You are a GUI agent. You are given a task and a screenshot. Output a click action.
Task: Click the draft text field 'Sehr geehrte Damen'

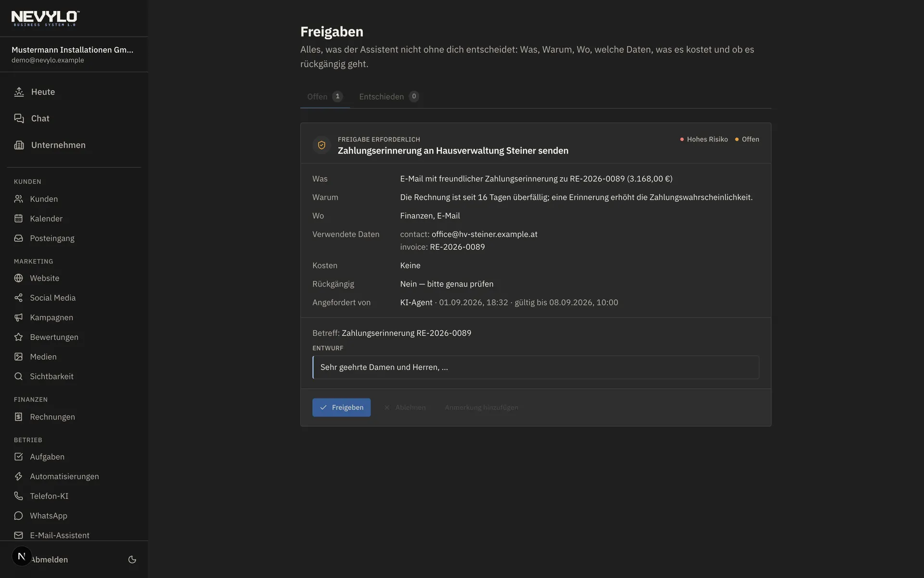(x=536, y=367)
